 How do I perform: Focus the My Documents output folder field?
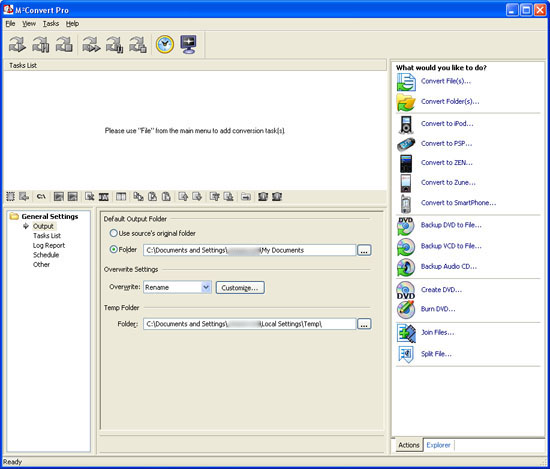pos(249,250)
